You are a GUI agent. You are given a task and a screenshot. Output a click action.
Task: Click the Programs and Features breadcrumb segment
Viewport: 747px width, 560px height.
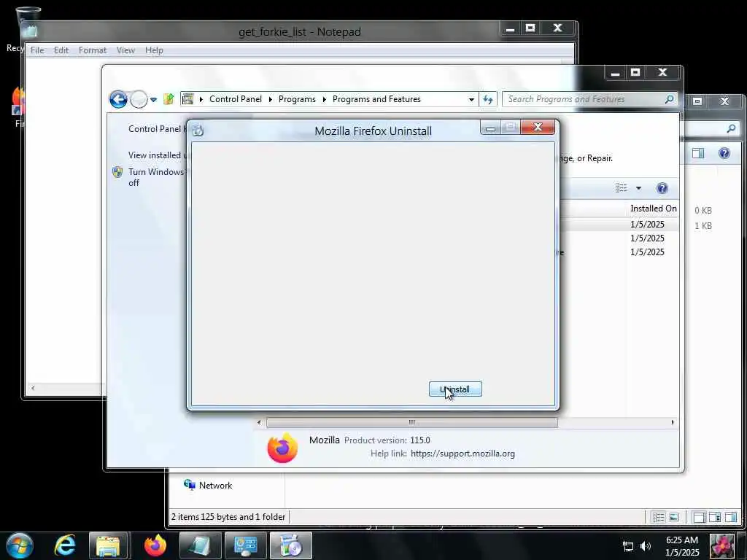coord(376,99)
